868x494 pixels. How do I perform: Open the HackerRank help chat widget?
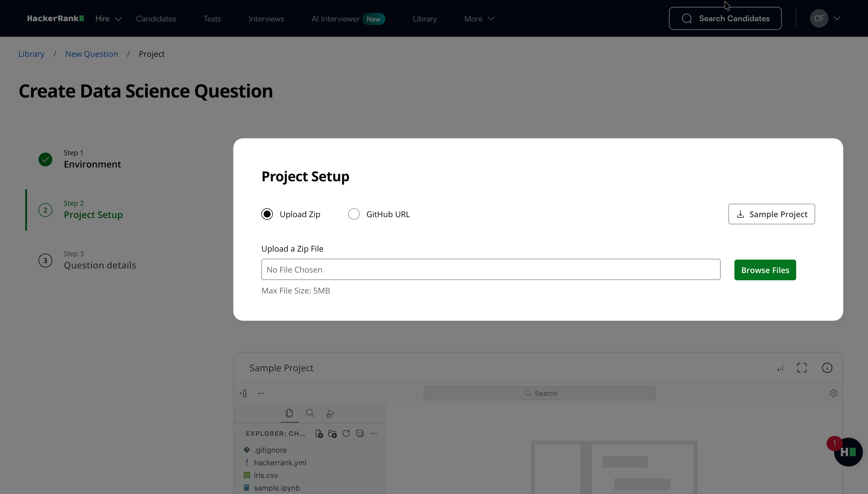pos(848,452)
